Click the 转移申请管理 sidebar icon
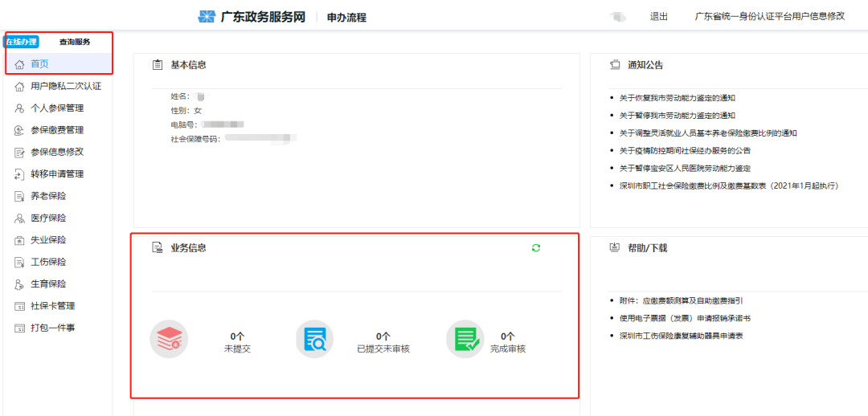The height and width of the screenshot is (416, 868). [x=19, y=174]
